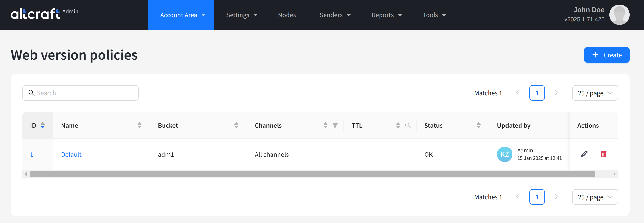The width and height of the screenshot is (644, 223).
Task: Sort table by Name column arrows
Action: click(x=139, y=125)
